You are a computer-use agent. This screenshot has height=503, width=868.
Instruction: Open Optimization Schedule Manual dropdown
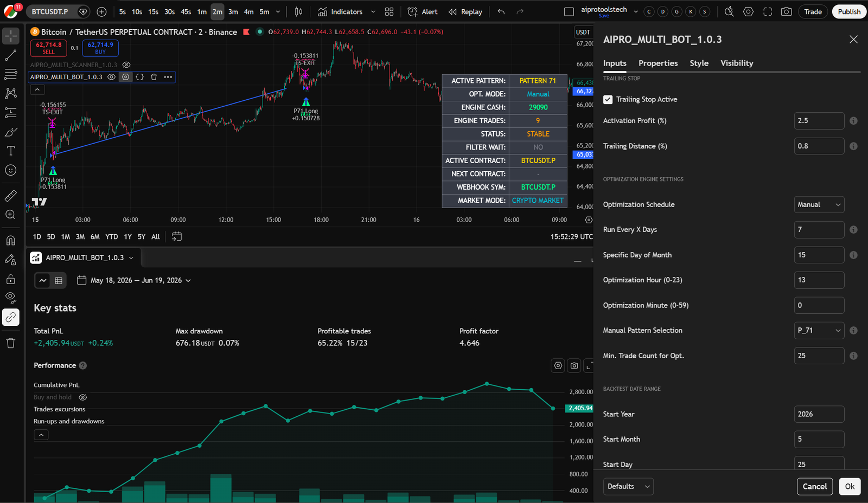819,204
